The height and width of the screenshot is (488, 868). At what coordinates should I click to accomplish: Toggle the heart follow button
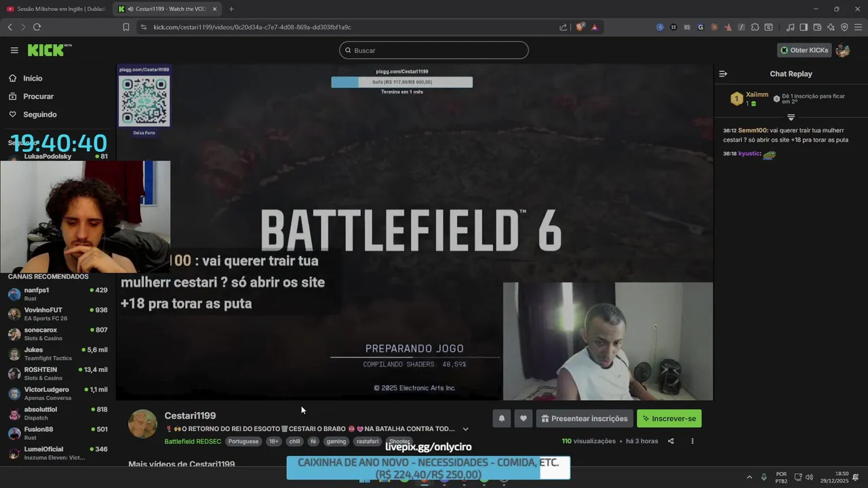pyautogui.click(x=524, y=418)
